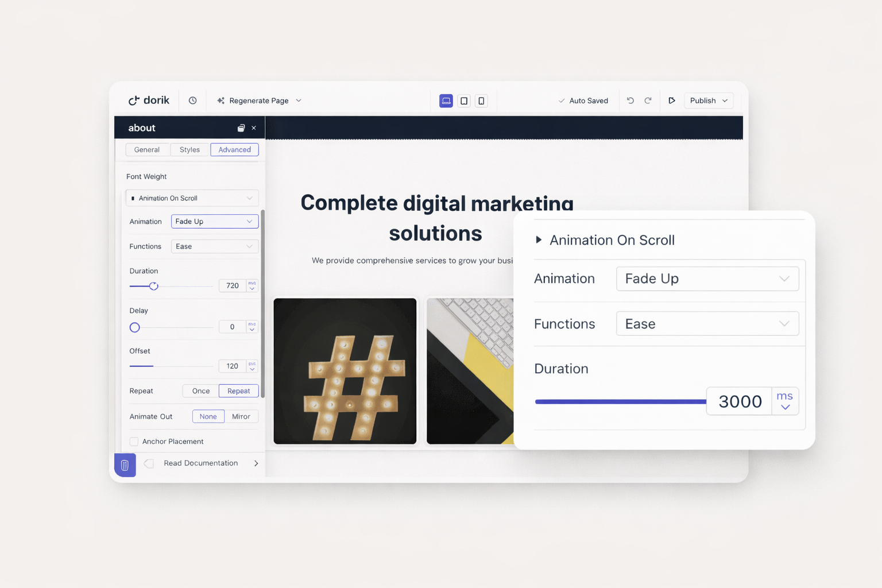Click the Publish button

coord(708,100)
